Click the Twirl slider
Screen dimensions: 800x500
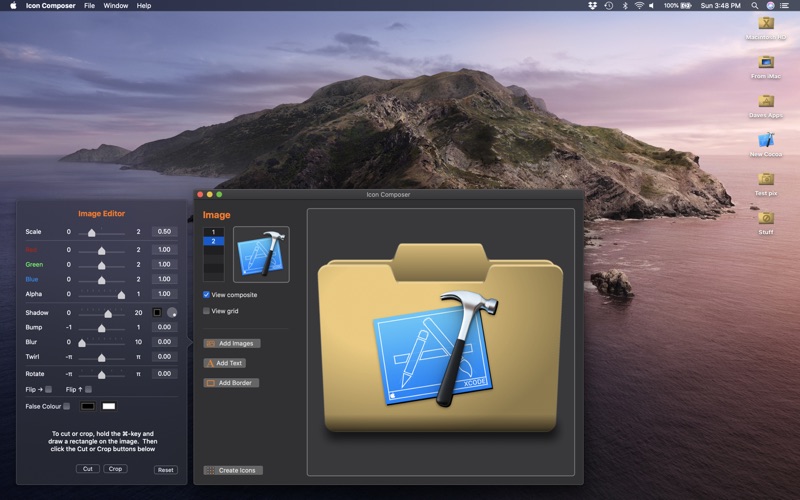(102, 357)
